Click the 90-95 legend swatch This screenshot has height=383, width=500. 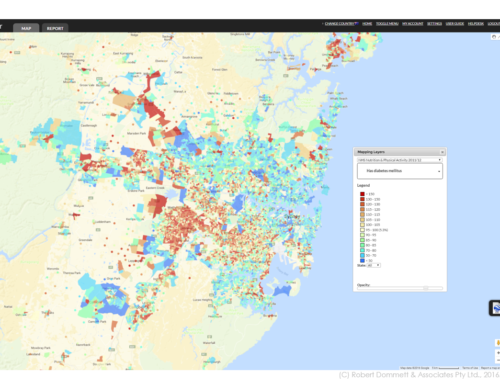(362, 235)
